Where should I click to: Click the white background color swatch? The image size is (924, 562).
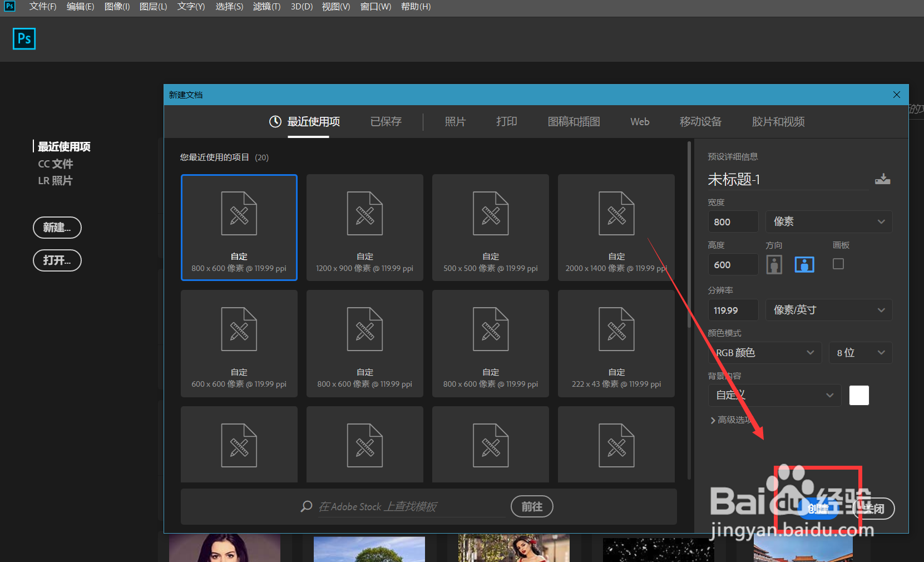point(859,395)
